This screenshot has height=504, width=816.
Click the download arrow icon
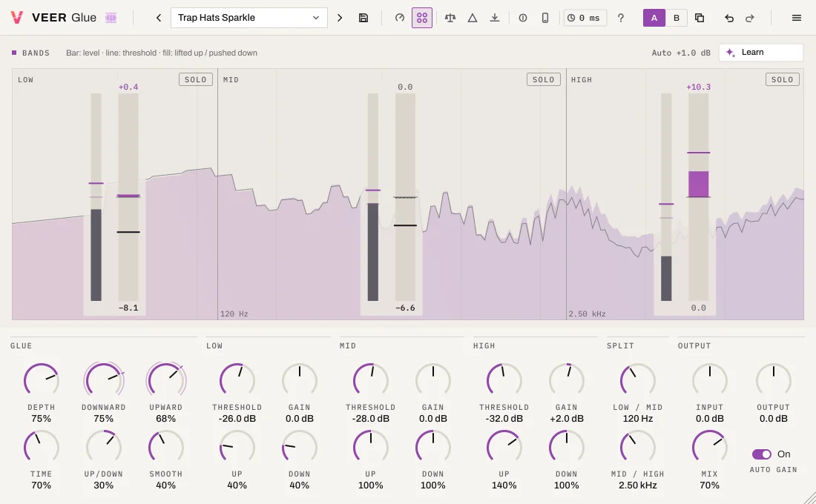[495, 18]
